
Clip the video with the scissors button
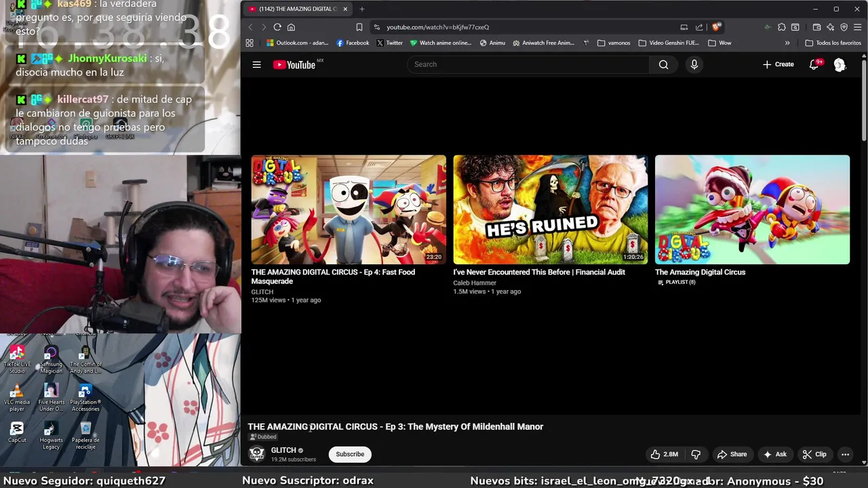click(x=814, y=454)
